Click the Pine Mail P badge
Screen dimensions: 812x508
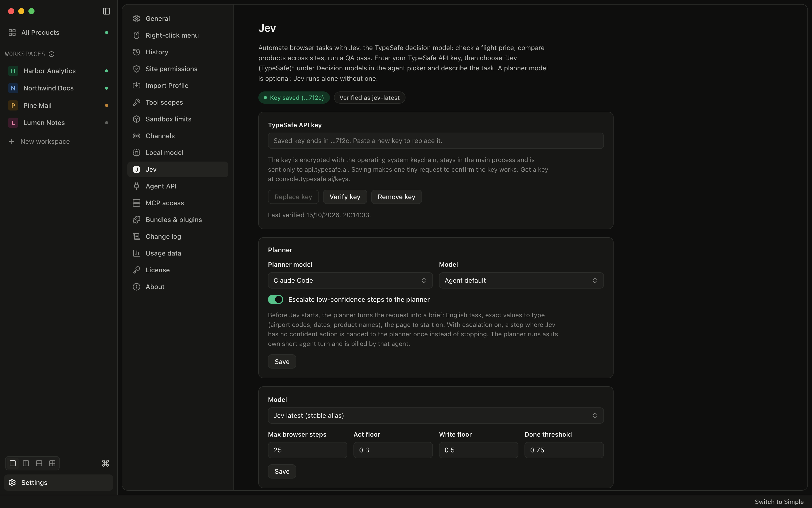13,105
